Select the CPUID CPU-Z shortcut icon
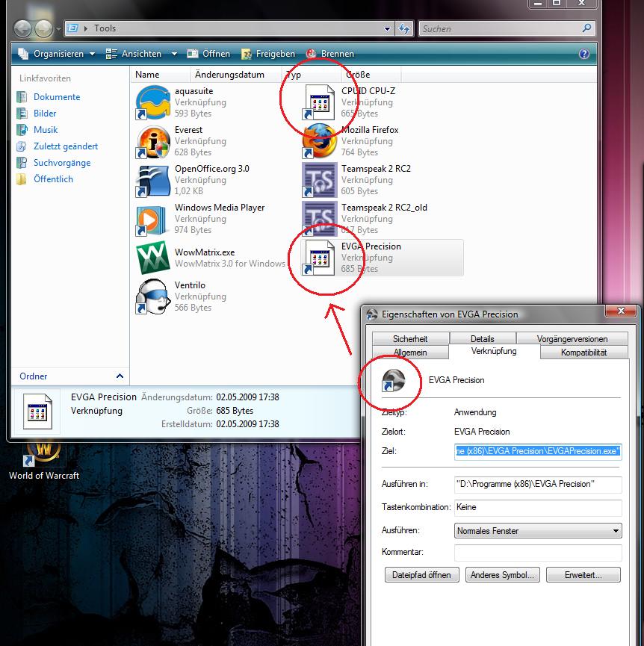Viewport: 644px width, 646px height. click(319, 102)
